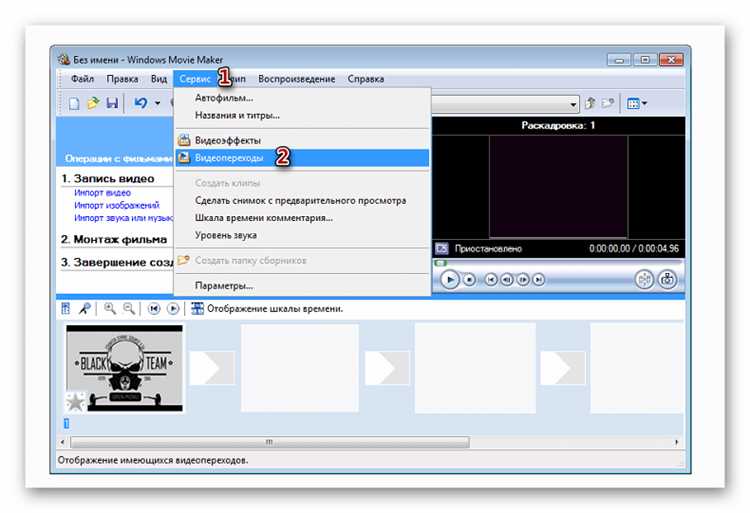Screen dimensions: 750x513
Task: Select highlighted Видеопереходы menu entry
Action: pos(302,158)
